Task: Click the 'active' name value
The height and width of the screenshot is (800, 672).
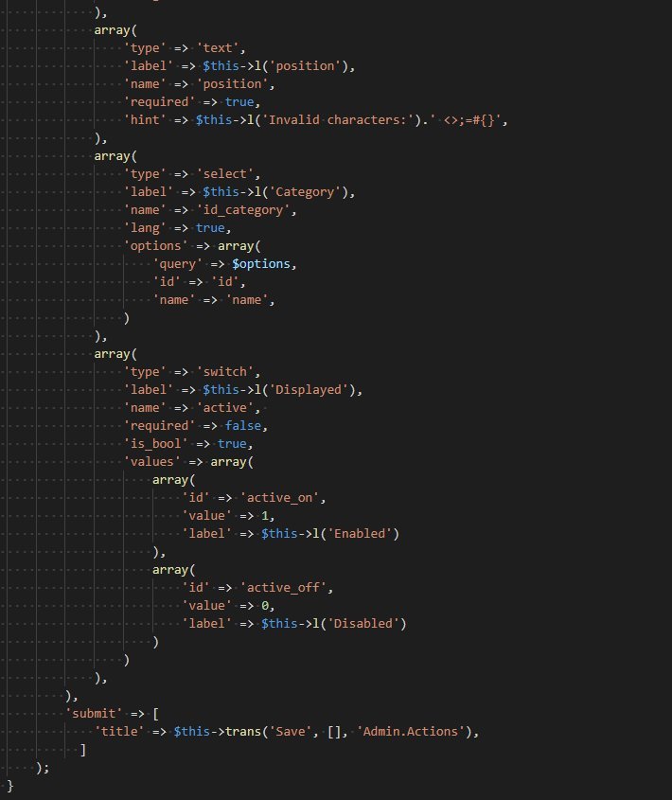Action: click(x=225, y=408)
